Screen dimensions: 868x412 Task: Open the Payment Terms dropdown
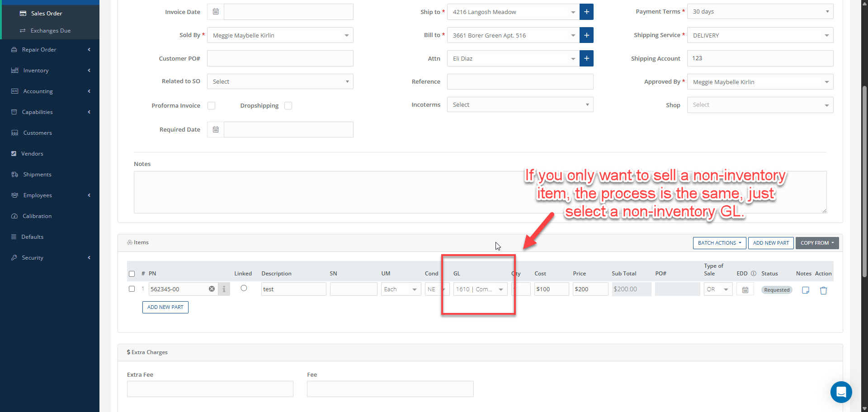(760, 12)
